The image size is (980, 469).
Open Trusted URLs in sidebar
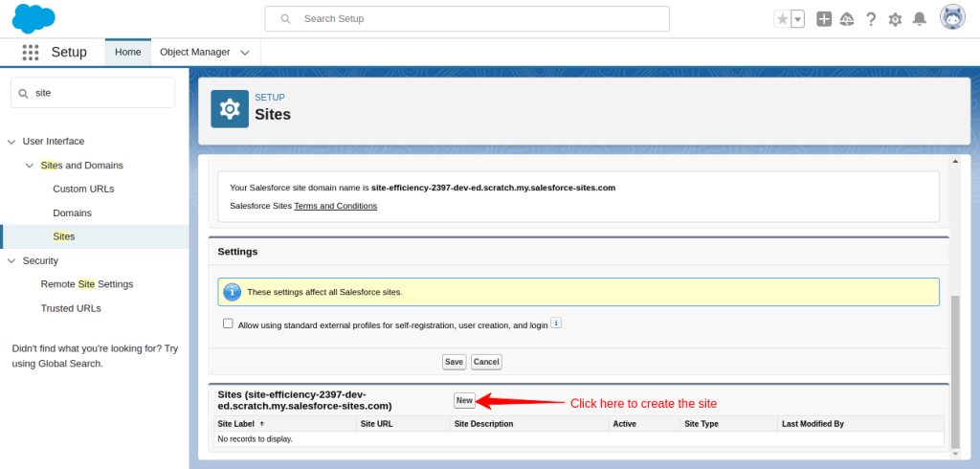[71, 308]
